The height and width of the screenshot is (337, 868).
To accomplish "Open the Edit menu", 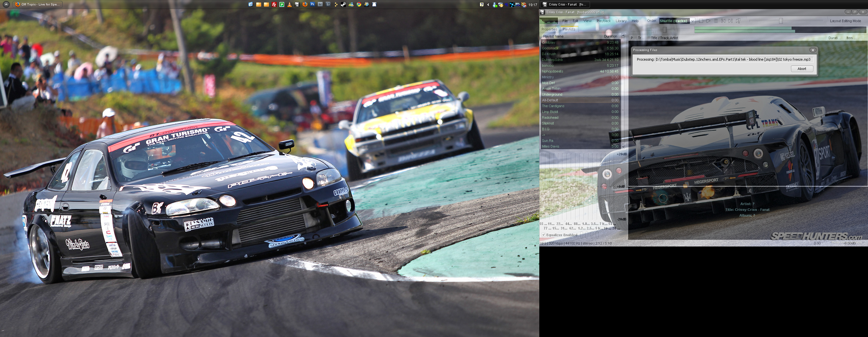I will click(576, 21).
